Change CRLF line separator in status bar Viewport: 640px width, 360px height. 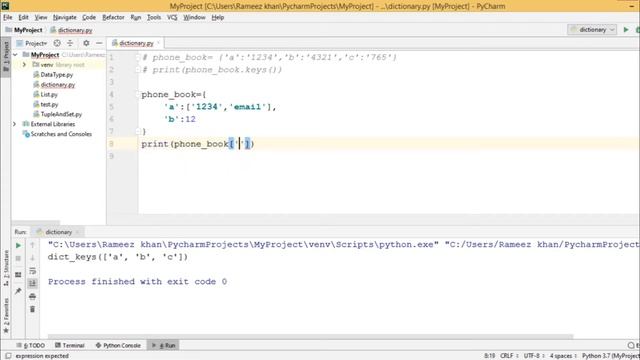[508, 356]
